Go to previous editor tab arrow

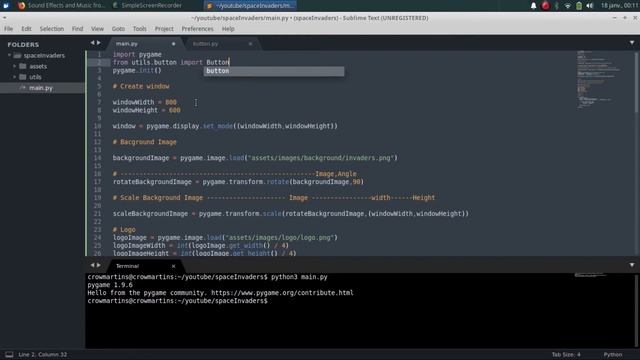coord(92,43)
